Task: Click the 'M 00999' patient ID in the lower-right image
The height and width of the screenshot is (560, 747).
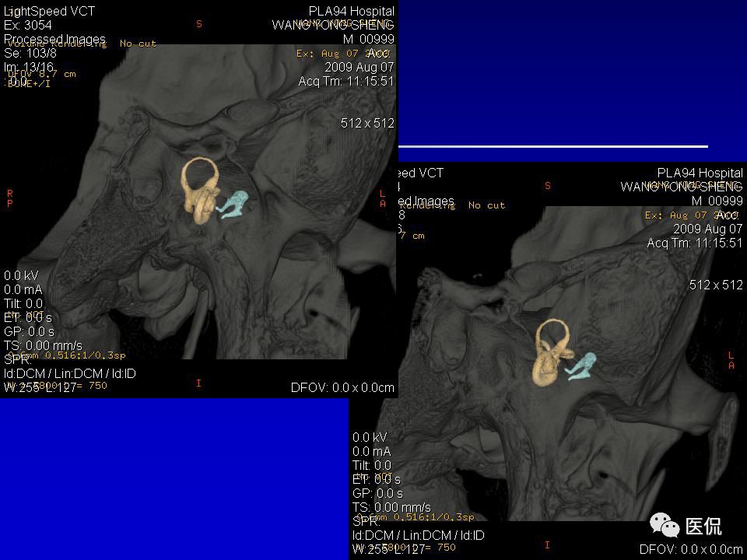Action: point(717,201)
